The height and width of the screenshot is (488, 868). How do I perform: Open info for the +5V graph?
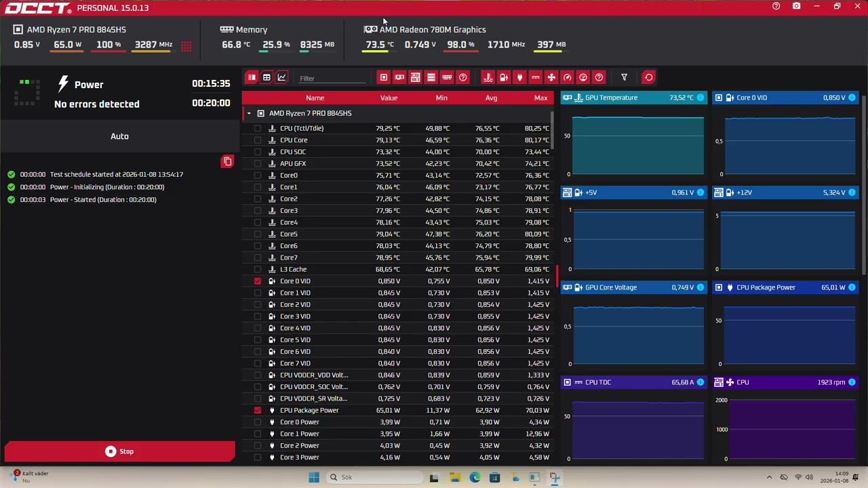tap(701, 192)
